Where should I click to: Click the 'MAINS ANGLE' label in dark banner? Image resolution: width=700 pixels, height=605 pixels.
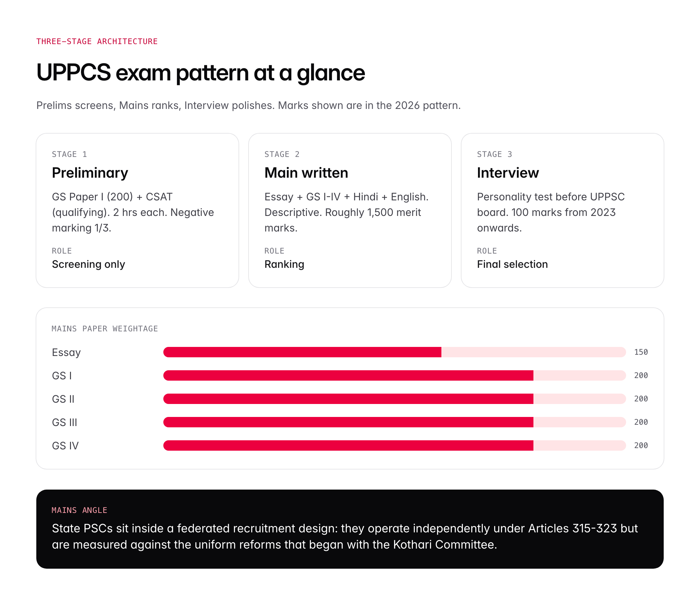click(x=79, y=510)
